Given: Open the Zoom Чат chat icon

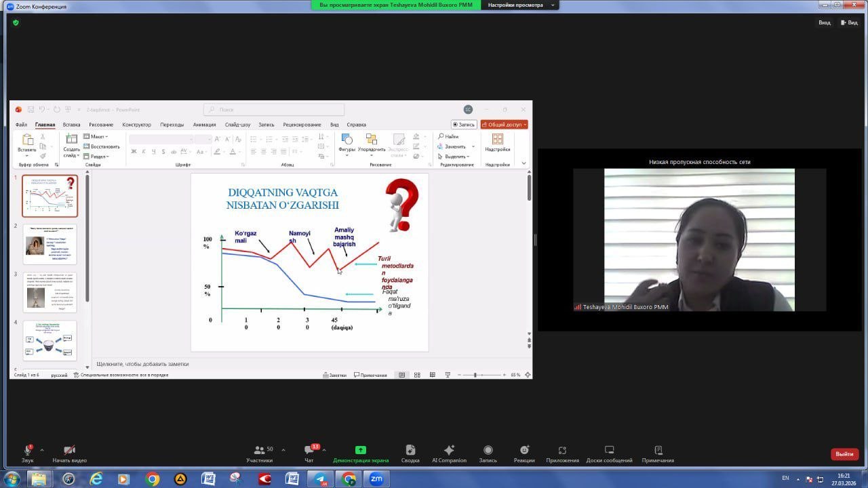Looking at the screenshot, I should (309, 451).
